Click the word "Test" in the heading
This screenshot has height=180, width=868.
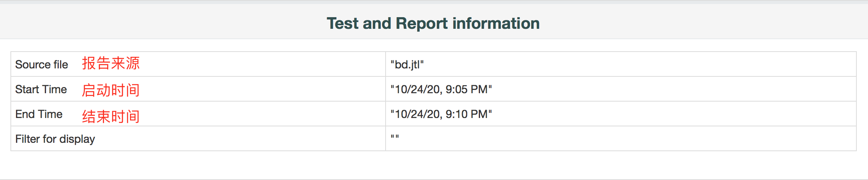[x=342, y=23]
